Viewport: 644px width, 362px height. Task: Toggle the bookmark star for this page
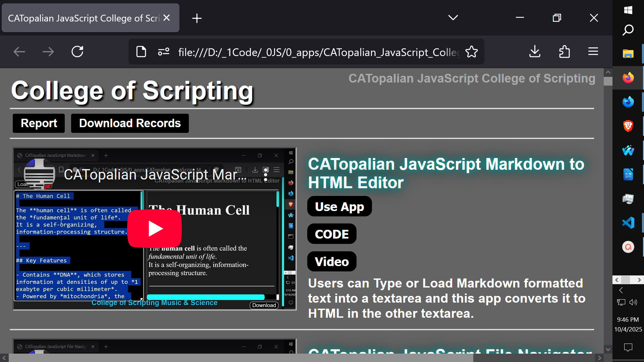tap(472, 52)
